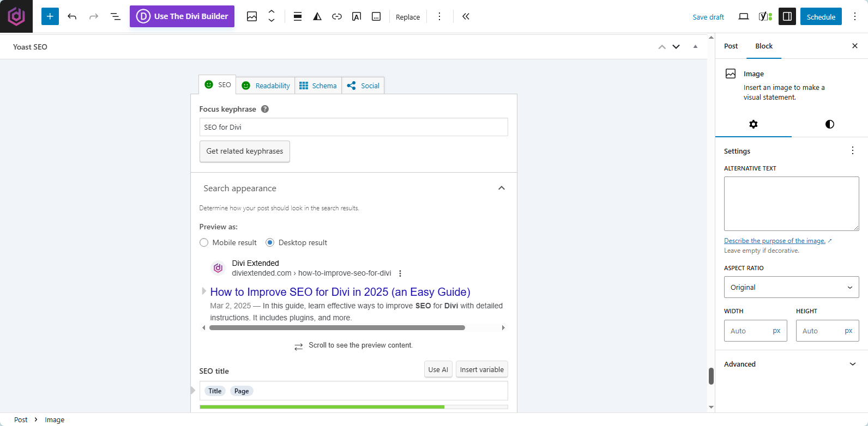Click the Alternative Text box
This screenshot has width=868, height=426.
click(792, 204)
